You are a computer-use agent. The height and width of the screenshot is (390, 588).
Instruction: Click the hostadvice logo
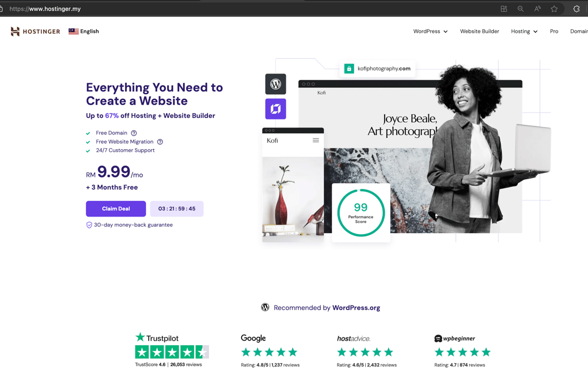coord(354,339)
